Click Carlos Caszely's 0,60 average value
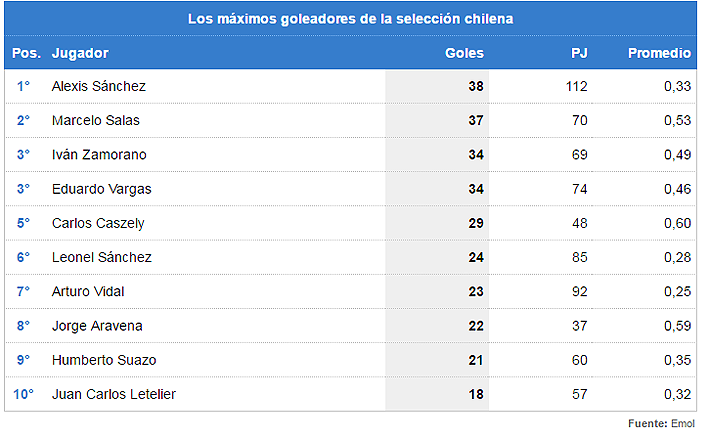Image resolution: width=710 pixels, height=440 pixels. point(677,223)
